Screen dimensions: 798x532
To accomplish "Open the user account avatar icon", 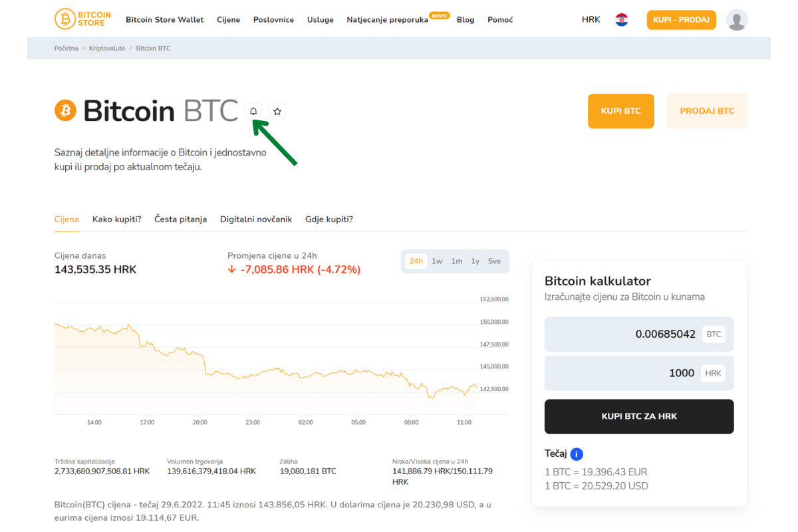I will pos(737,20).
